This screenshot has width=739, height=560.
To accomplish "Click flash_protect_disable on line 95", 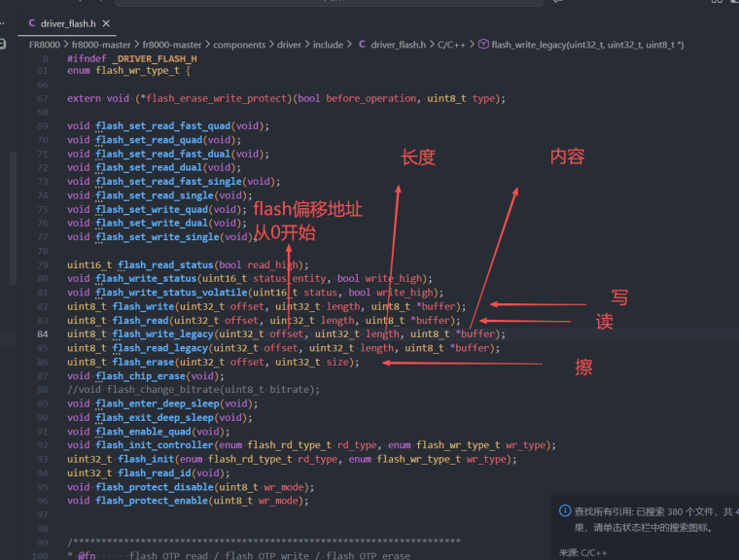I will point(155,487).
